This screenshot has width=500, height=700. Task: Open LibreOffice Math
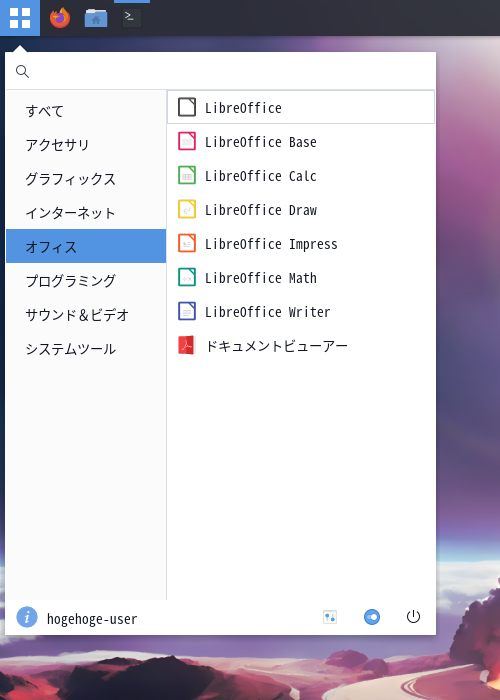300,278
